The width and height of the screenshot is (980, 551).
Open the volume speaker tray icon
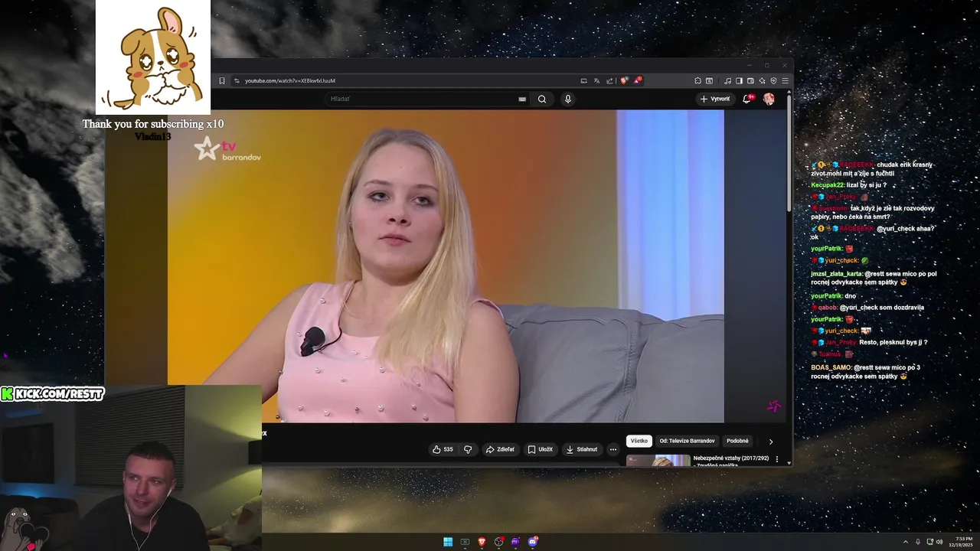(939, 542)
